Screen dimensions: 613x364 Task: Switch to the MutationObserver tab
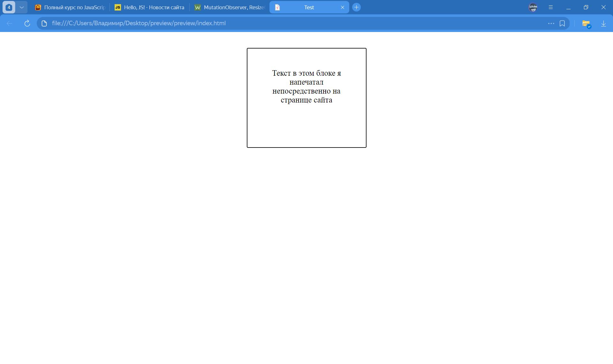(x=229, y=7)
